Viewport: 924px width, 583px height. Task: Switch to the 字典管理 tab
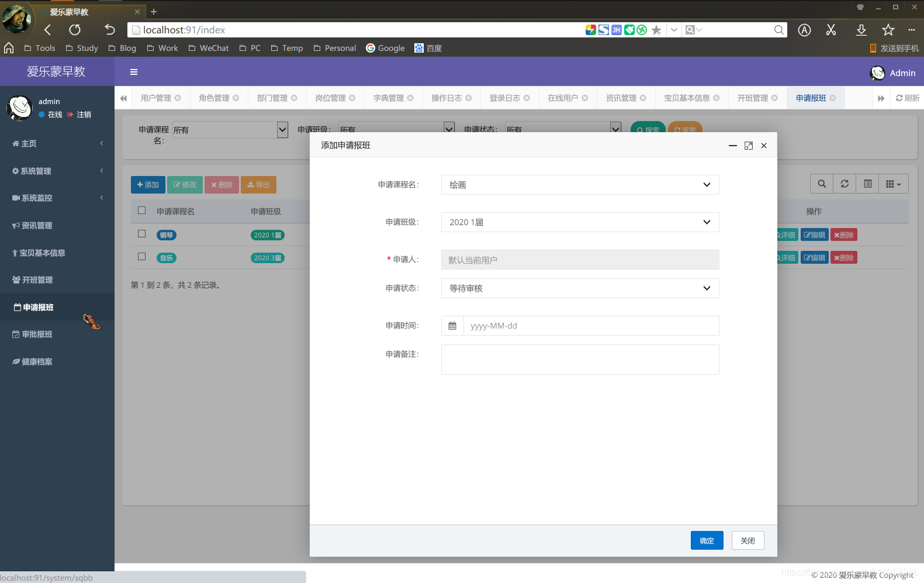tap(389, 98)
